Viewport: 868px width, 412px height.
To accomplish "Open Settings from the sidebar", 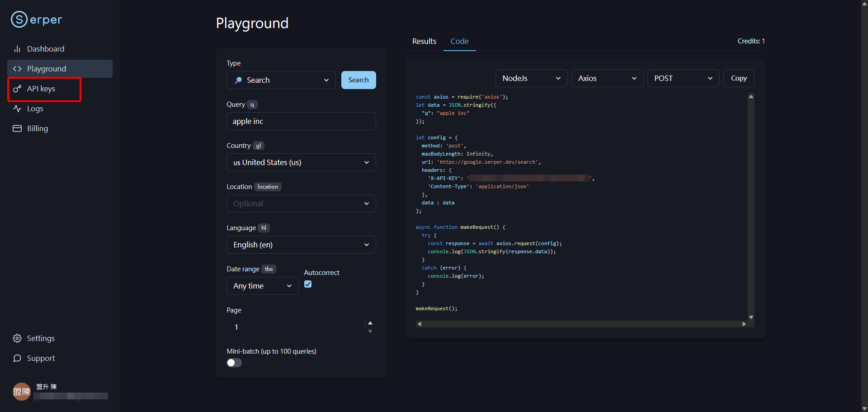I will point(40,338).
